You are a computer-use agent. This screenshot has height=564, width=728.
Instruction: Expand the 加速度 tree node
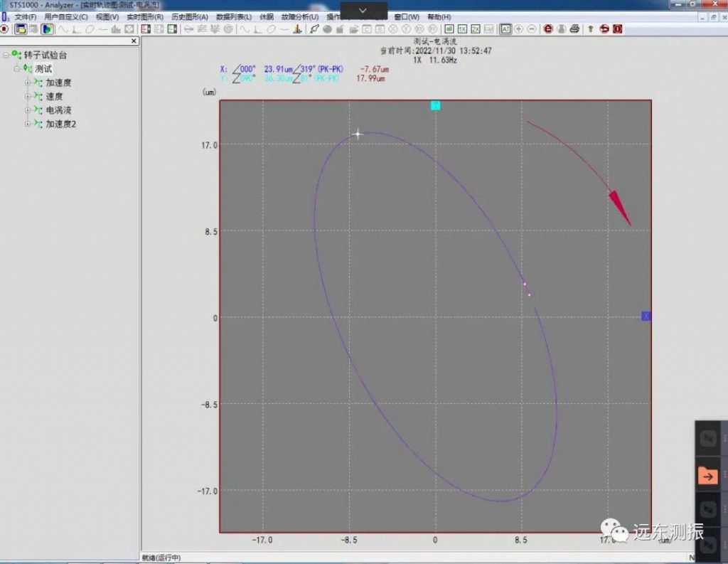pyautogui.click(x=27, y=83)
